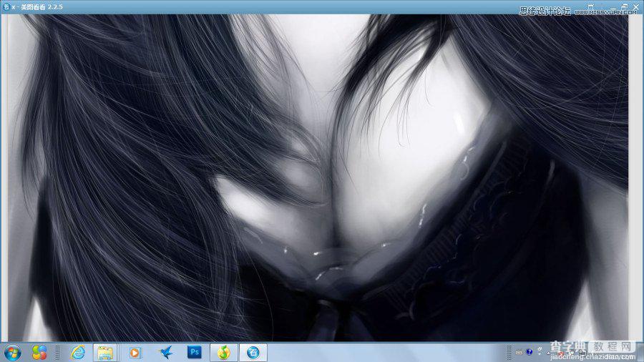Open the input method keyboard tray icon

click(519, 352)
